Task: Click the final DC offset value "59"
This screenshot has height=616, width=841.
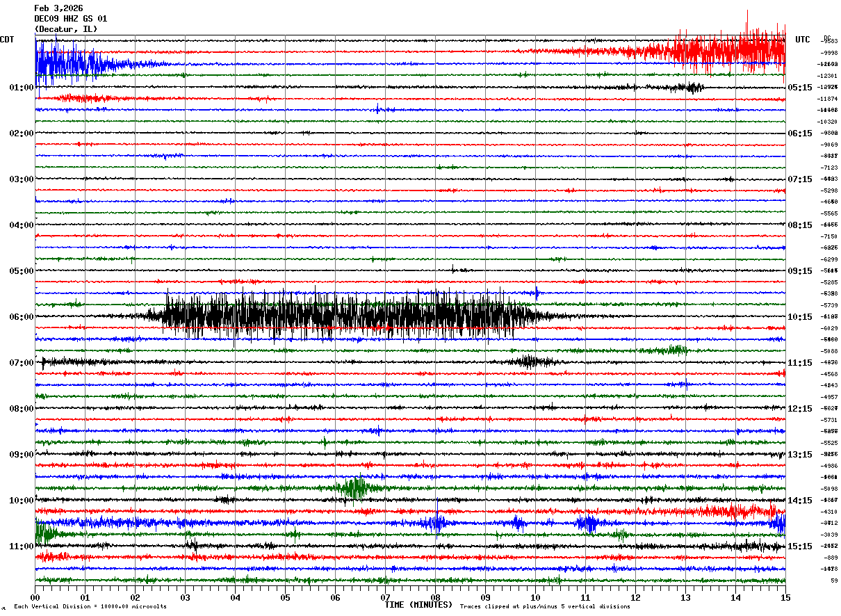Action: [x=833, y=581]
